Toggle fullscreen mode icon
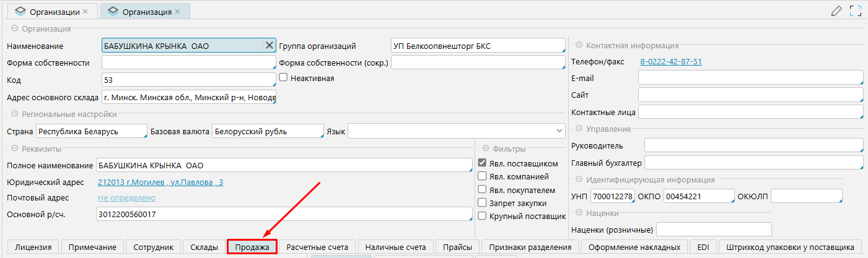868x258 pixels. (856, 11)
